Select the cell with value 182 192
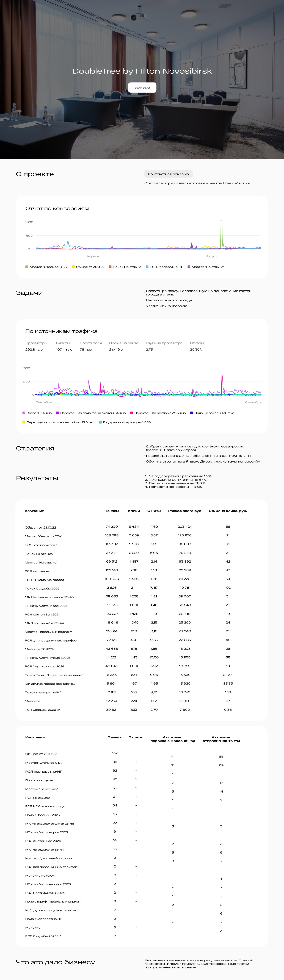 click(112, 544)
